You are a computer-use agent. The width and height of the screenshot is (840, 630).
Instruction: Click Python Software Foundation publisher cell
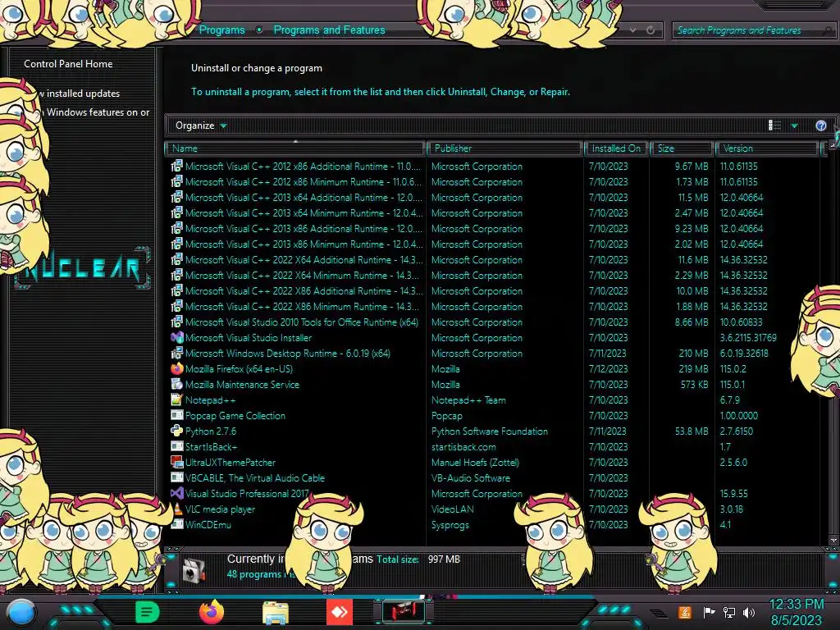(490, 431)
